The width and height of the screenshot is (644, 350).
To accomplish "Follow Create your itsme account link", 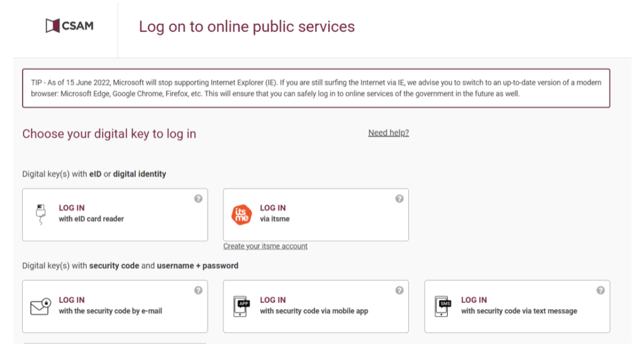I will [x=265, y=246].
